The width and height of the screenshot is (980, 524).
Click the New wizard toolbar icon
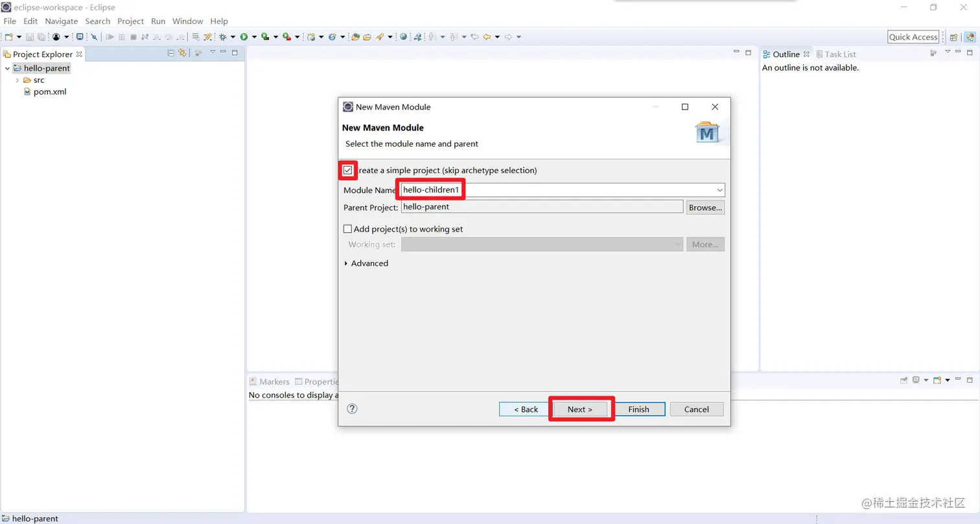(x=8, y=37)
